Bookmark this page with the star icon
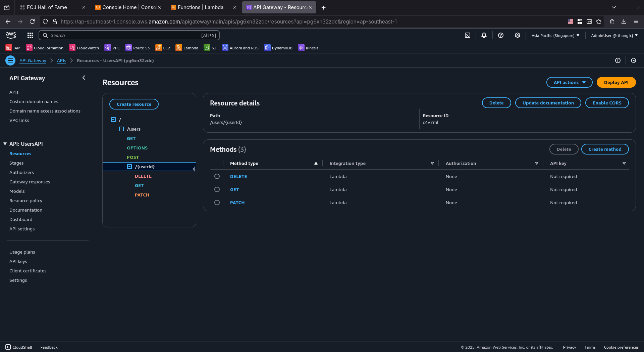644x352 pixels. point(599,21)
